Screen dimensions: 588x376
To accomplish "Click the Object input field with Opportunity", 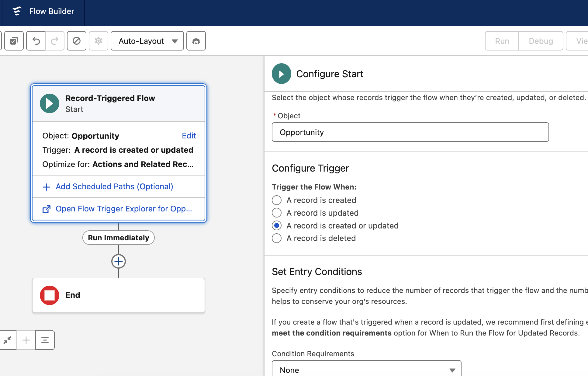I will tap(410, 132).
